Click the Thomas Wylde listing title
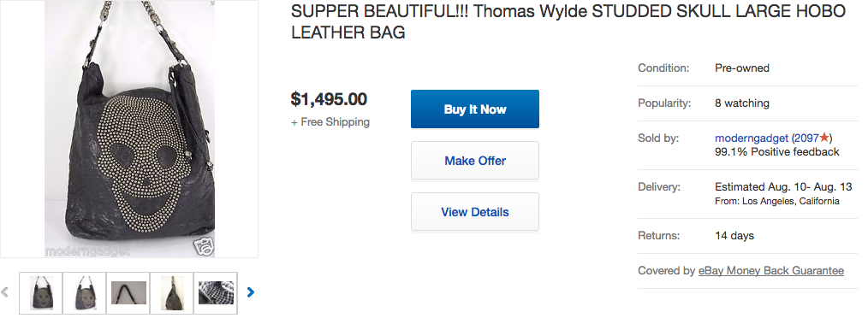 click(x=568, y=21)
